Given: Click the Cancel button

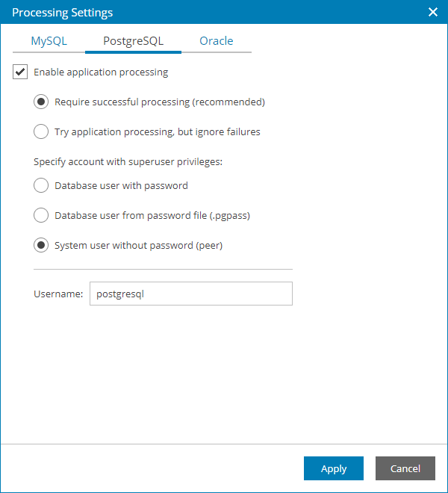Looking at the screenshot, I should click(405, 468).
